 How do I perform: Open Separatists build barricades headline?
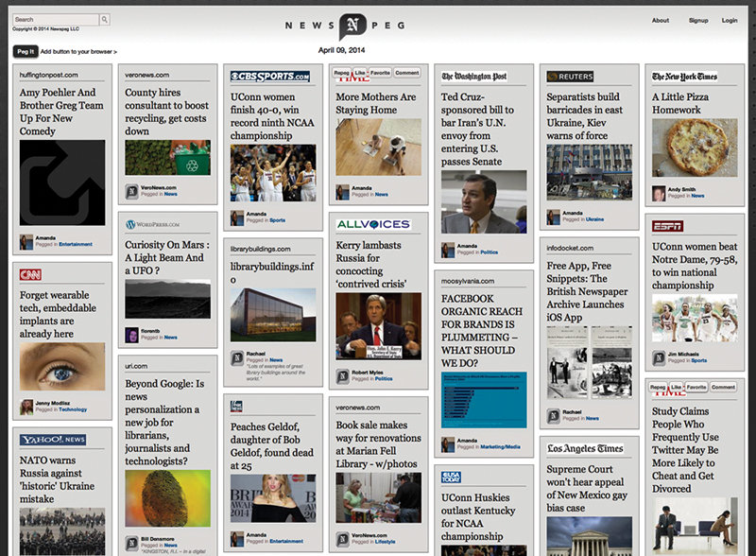click(x=584, y=116)
